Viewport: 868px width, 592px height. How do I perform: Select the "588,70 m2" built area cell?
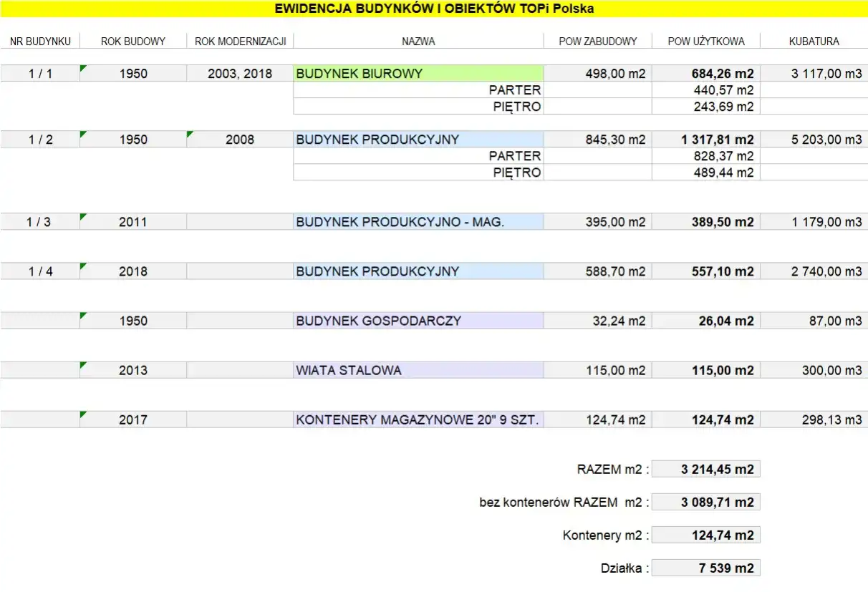[598, 271]
